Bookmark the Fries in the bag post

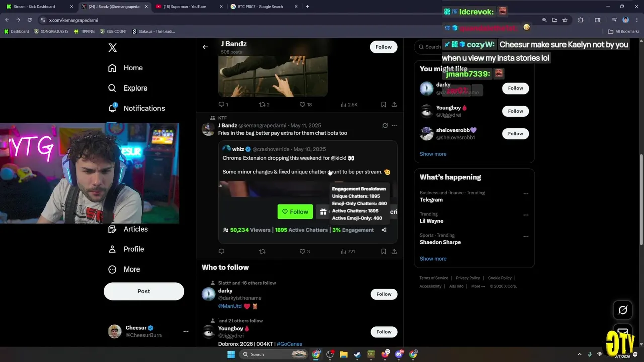tap(384, 251)
